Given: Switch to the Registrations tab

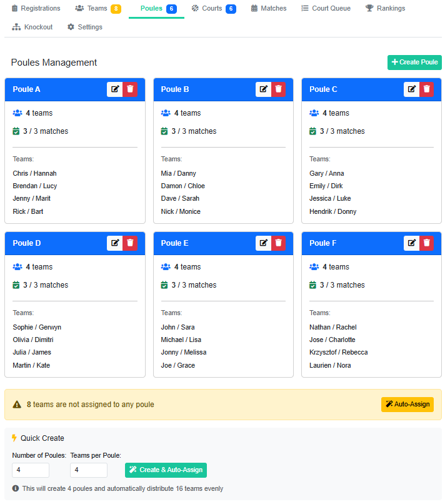Looking at the screenshot, I should tap(36, 9).
